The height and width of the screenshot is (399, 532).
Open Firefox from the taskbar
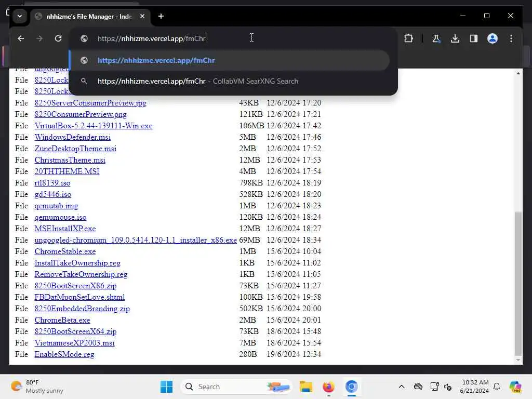coord(328,387)
